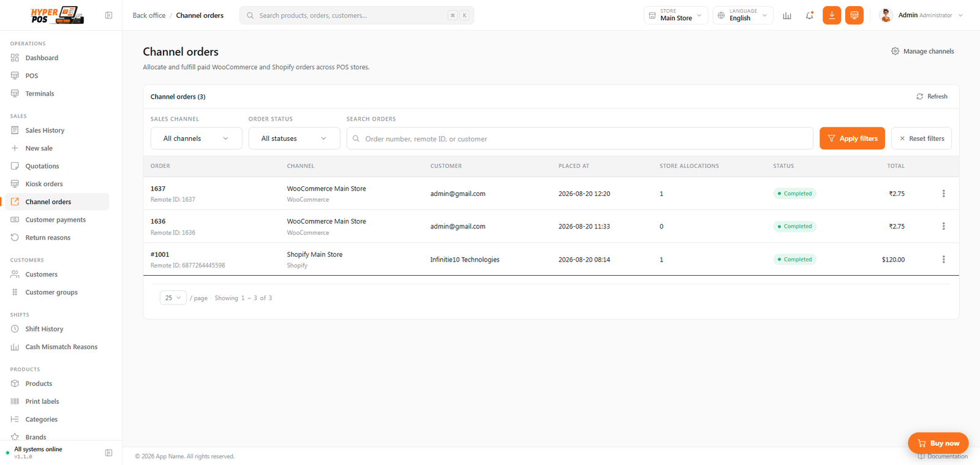The image size is (980, 465).
Task: Click the orange download icon button
Action: pyautogui.click(x=832, y=15)
